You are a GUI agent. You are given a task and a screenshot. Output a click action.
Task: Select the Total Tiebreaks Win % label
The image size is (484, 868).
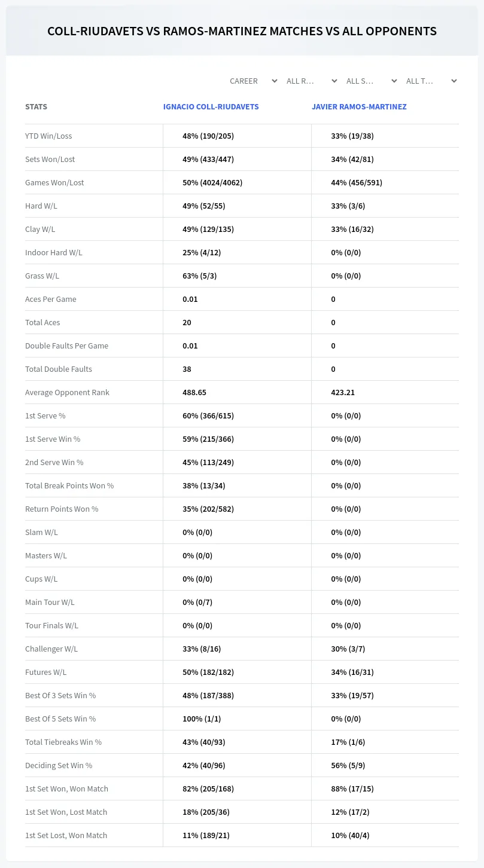(x=63, y=742)
